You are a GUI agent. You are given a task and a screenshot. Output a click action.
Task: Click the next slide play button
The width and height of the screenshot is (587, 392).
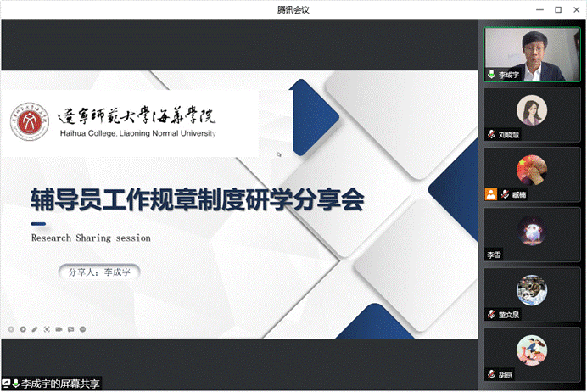point(23,328)
